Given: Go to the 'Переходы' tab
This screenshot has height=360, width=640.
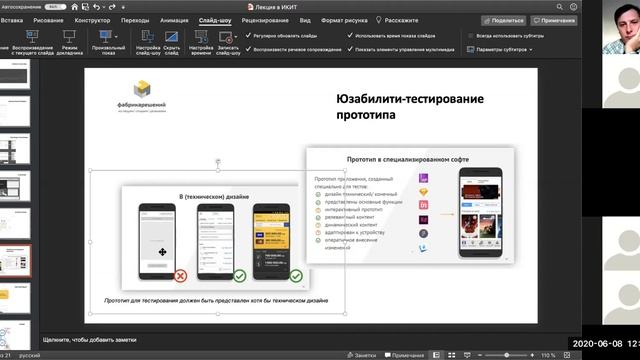Looking at the screenshot, I should (x=135, y=20).
